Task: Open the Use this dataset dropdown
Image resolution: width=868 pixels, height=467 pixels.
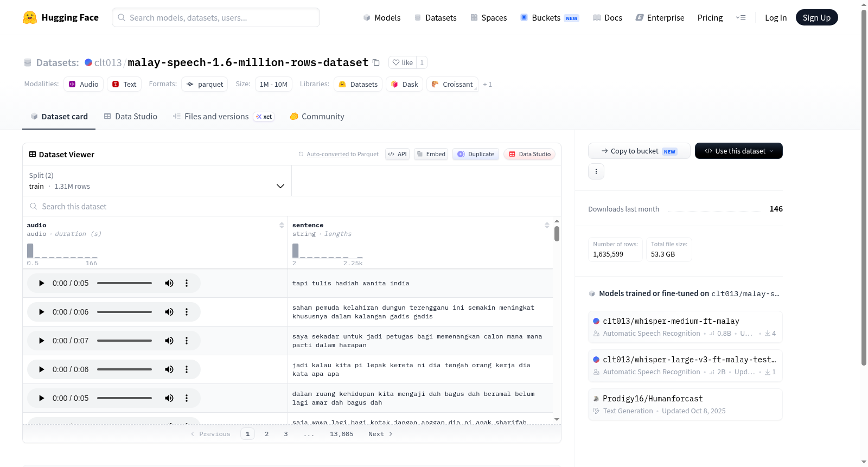Action: click(x=739, y=151)
